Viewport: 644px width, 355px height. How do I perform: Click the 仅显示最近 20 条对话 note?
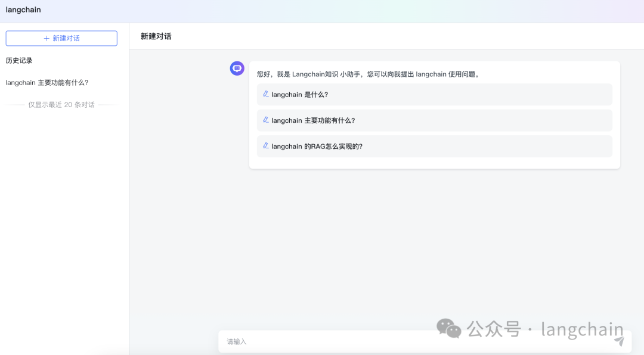[61, 105]
